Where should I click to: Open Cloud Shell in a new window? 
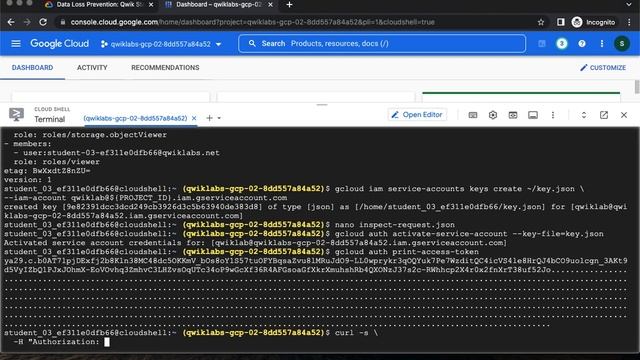(604, 115)
